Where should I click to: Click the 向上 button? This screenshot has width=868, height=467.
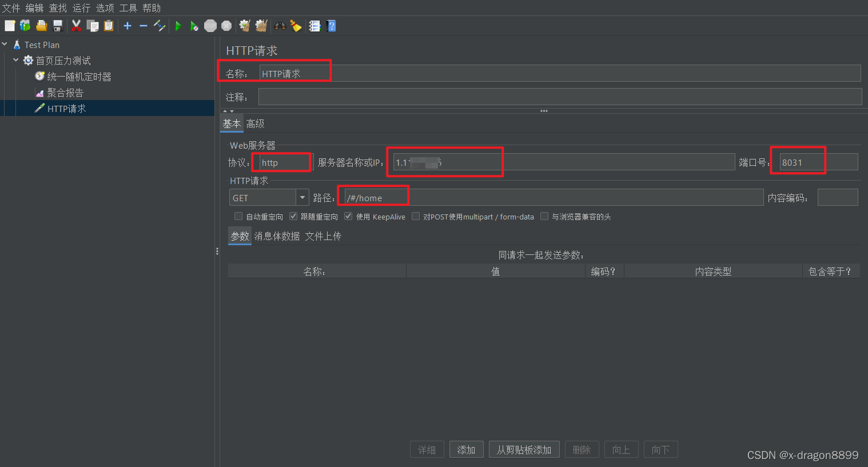point(621,450)
